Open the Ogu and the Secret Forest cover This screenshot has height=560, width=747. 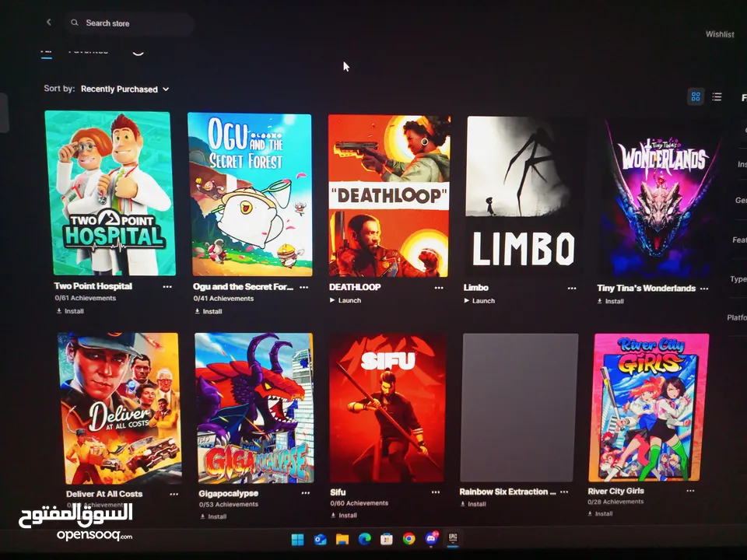[x=250, y=194]
